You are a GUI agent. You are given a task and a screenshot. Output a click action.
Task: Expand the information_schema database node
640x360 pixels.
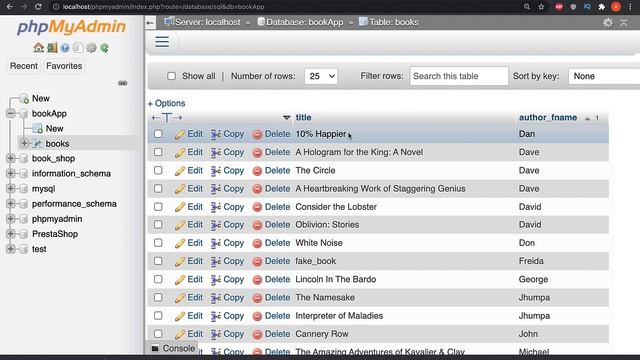click(x=11, y=173)
